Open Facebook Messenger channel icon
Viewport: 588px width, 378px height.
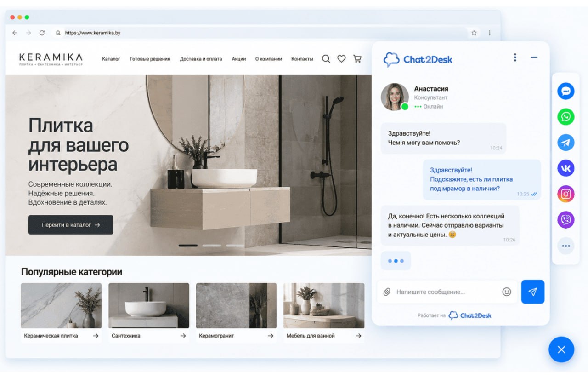coord(565,91)
